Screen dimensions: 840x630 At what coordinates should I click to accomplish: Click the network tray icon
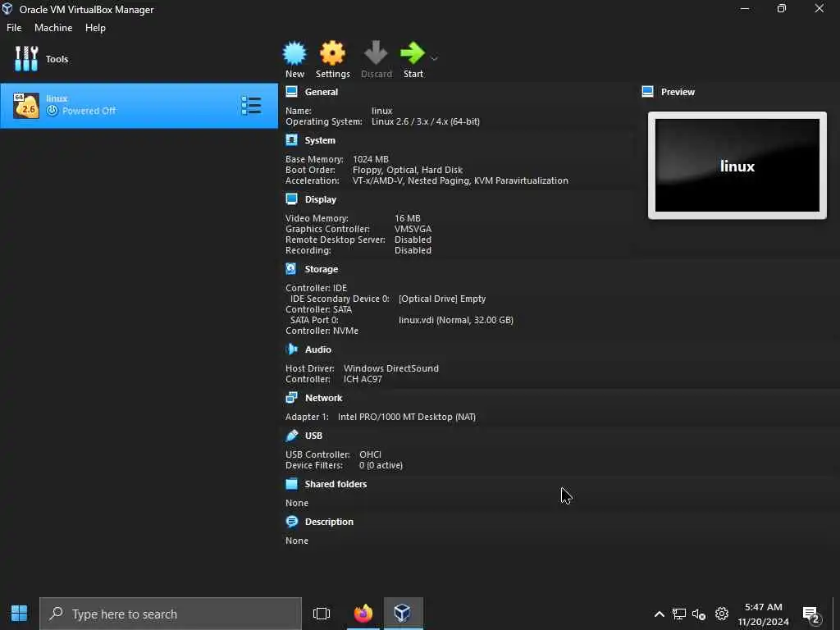click(678, 614)
